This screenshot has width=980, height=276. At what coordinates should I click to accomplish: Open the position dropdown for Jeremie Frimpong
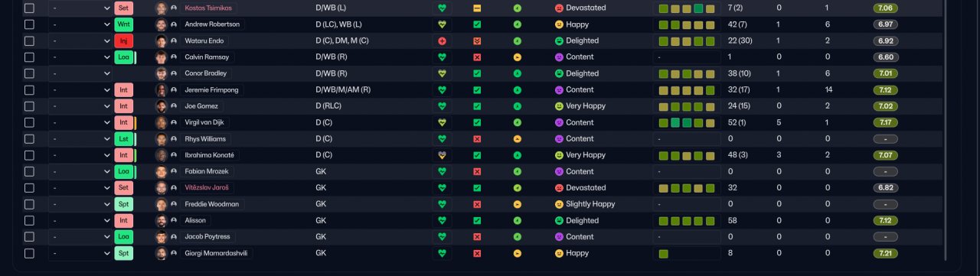coord(80,89)
